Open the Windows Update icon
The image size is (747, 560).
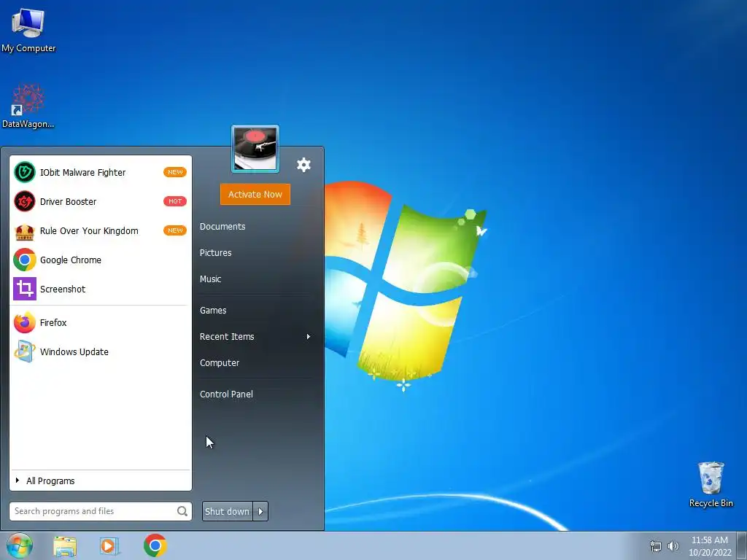tap(24, 352)
